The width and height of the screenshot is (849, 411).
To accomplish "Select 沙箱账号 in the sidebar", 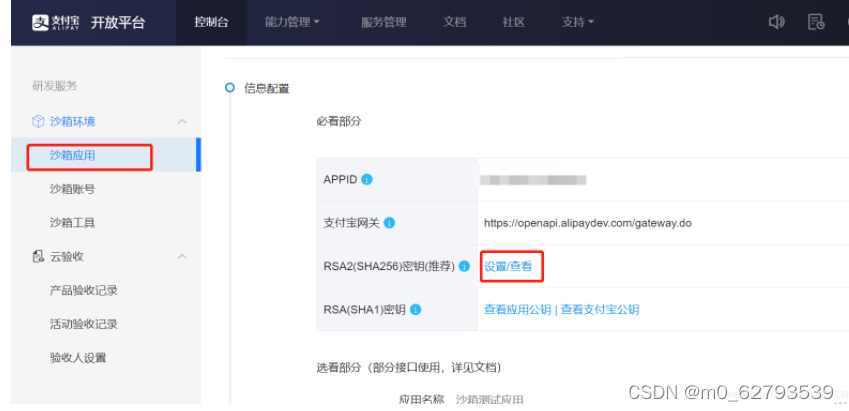I will (72, 189).
